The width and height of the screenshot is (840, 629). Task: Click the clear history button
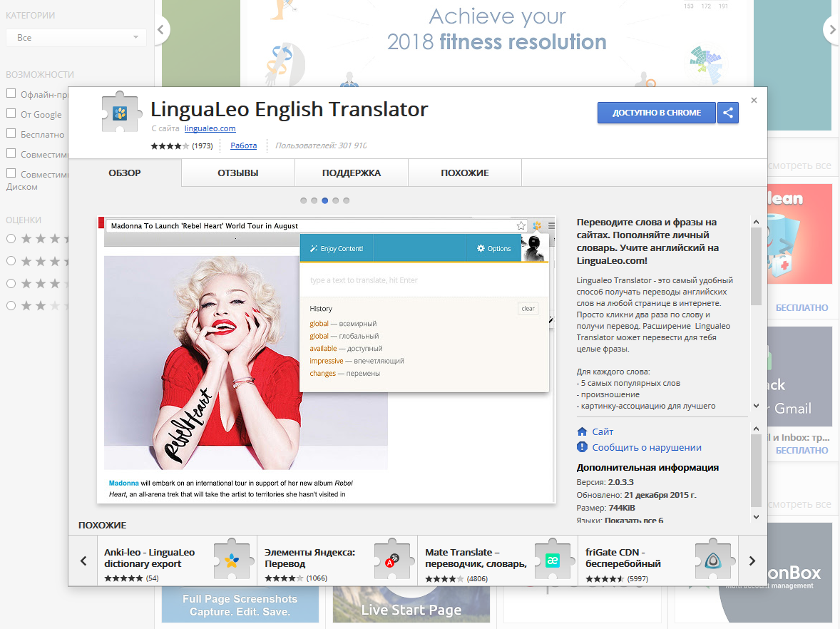528,309
